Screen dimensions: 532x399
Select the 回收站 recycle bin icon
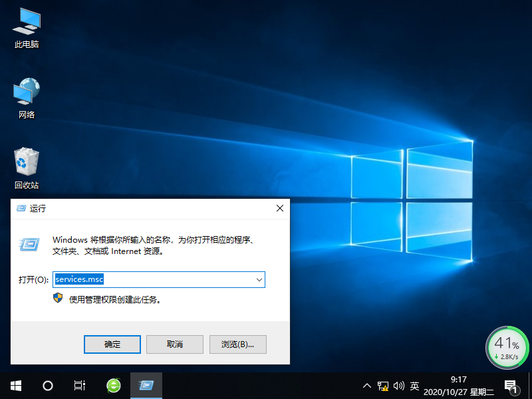point(27,168)
